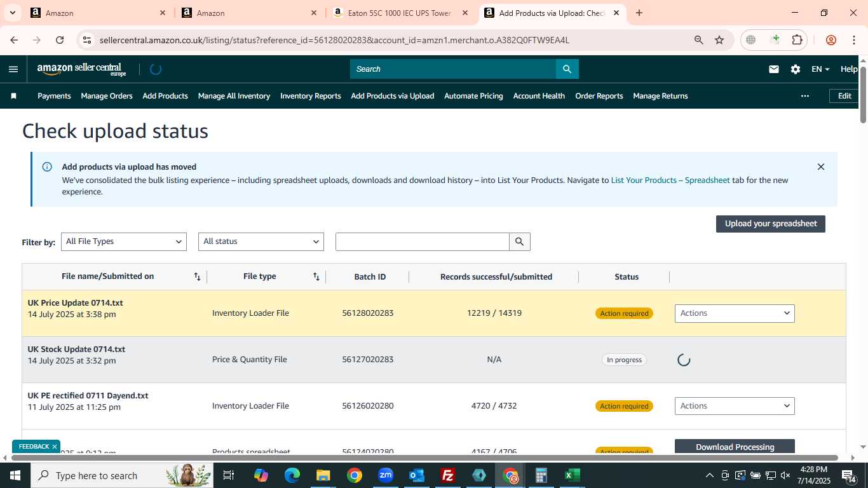The height and width of the screenshot is (488, 868).
Task: Click the browser back arrow
Action: [14, 40]
